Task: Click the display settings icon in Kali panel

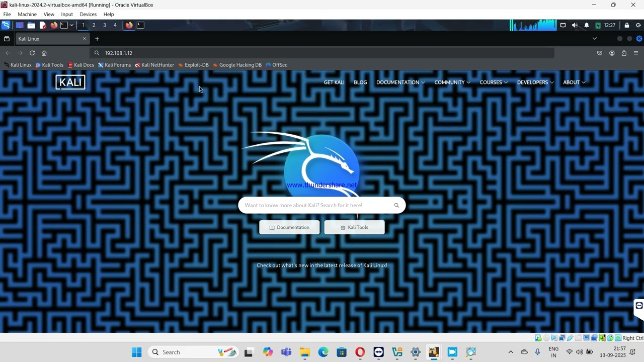Action: (563, 25)
